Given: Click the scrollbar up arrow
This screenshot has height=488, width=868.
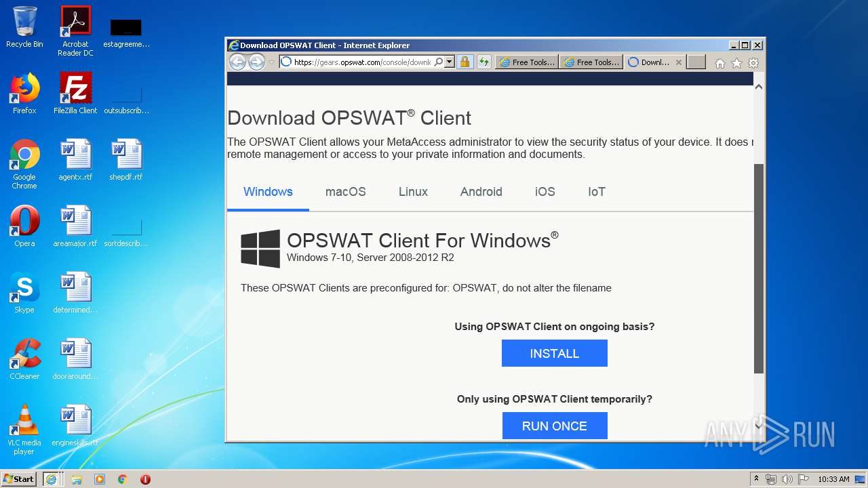Looking at the screenshot, I should [759, 86].
